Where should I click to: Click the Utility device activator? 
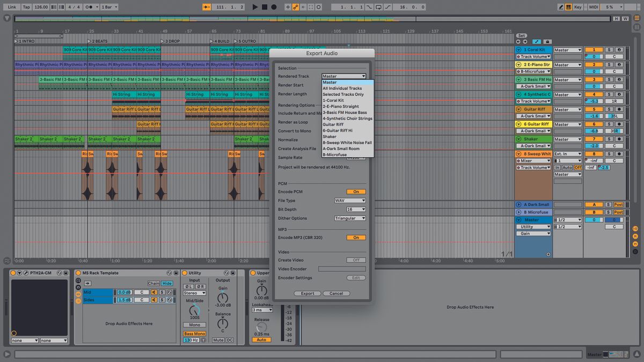click(x=184, y=273)
